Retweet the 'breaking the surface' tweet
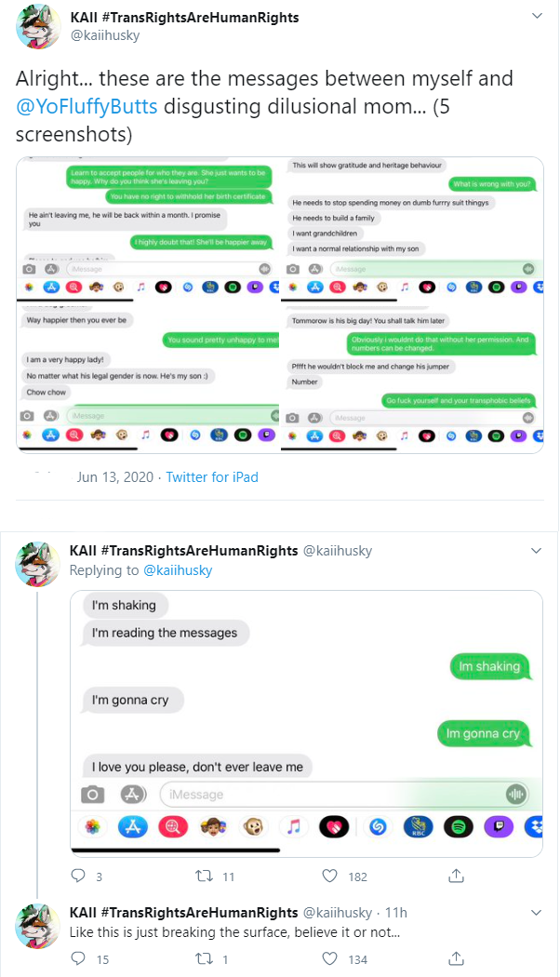Image resolution: width=560 pixels, height=977 pixels. pyautogui.click(x=205, y=959)
